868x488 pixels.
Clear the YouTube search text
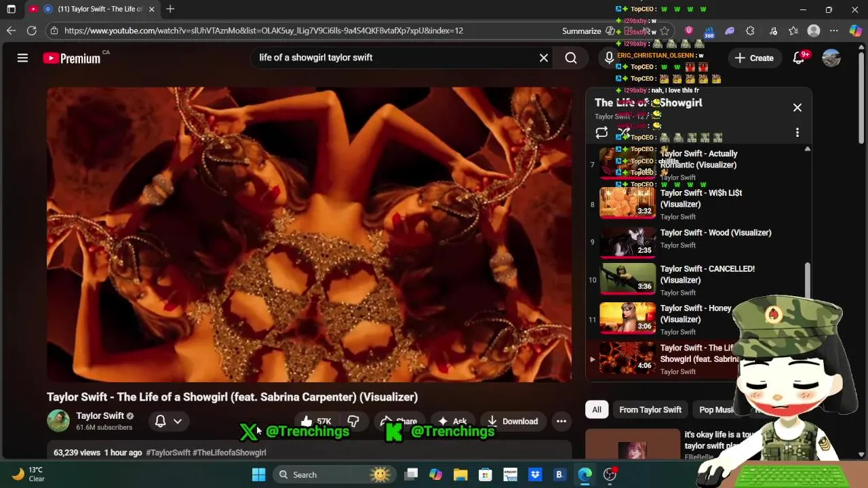pos(543,58)
